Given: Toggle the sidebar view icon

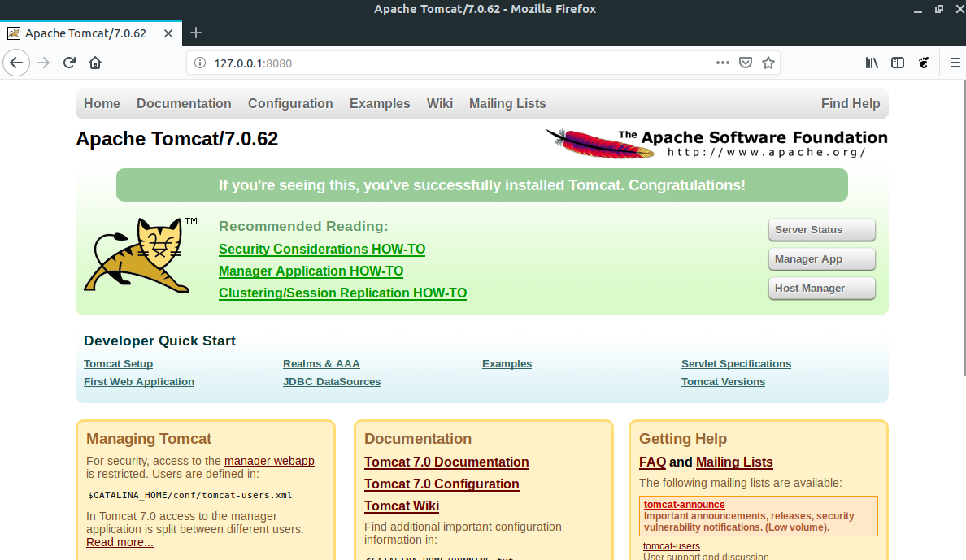Looking at the screenshot, I should coord(898,63).
